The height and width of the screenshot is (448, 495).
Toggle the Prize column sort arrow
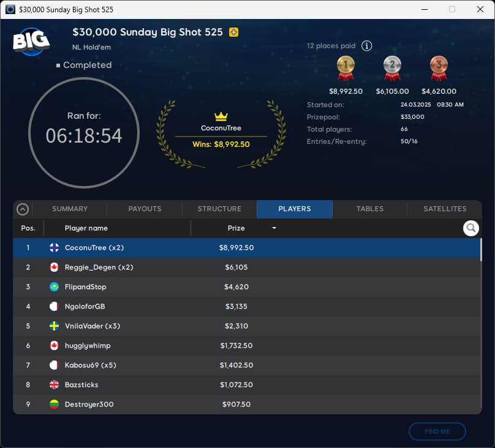pyautogui.click(x=274, y=228)
